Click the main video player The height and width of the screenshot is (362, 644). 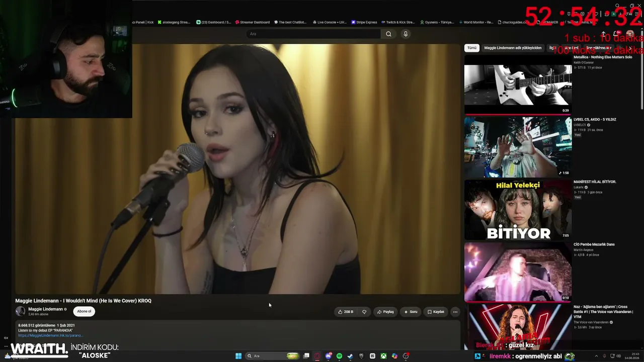237,169
